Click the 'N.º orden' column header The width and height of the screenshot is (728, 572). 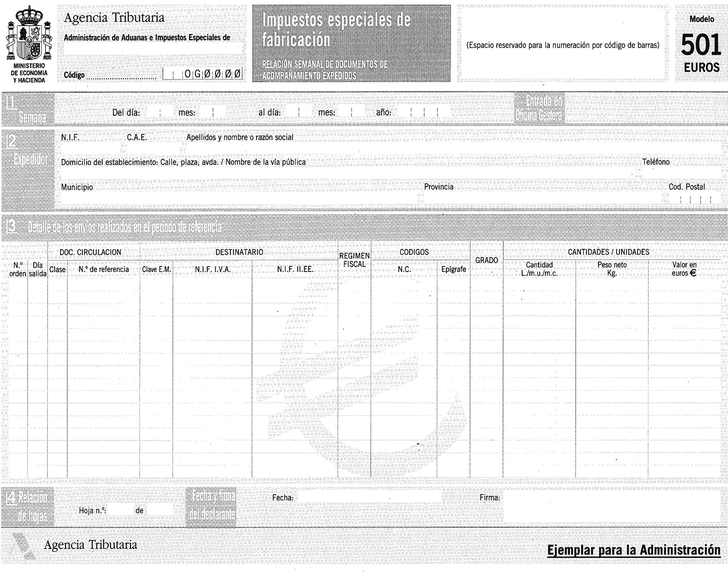click(x=18, y=269)
